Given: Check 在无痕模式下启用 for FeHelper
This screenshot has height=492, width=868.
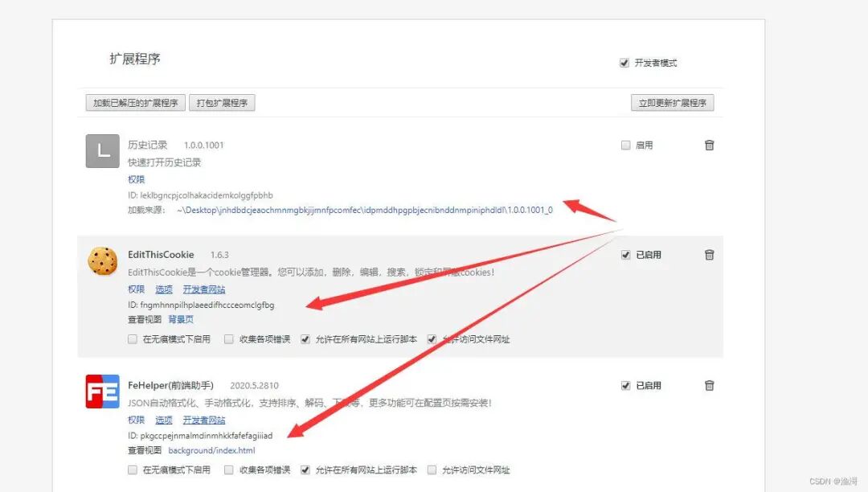Looking at the screenshot, I should coord(133,469).
